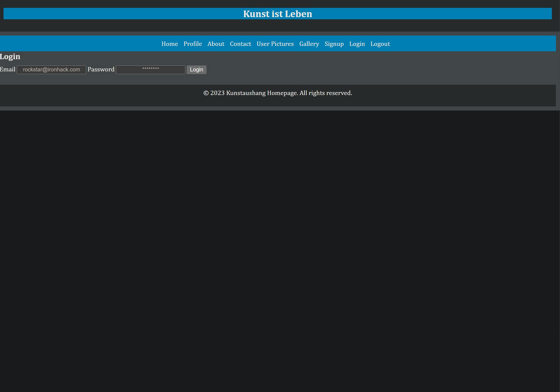Screen dimensions: 560x392
Task: Open the User Pictures link
Action: coord(275,44)
